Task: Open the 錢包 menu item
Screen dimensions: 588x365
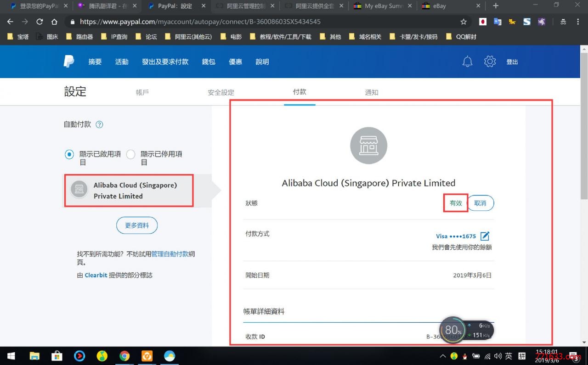Action: coord(209,62)
